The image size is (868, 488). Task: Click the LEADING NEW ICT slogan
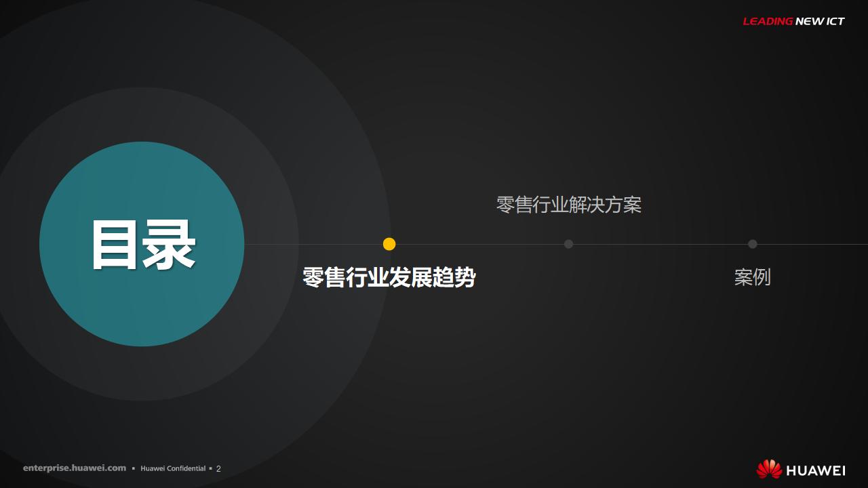point(793,21)
